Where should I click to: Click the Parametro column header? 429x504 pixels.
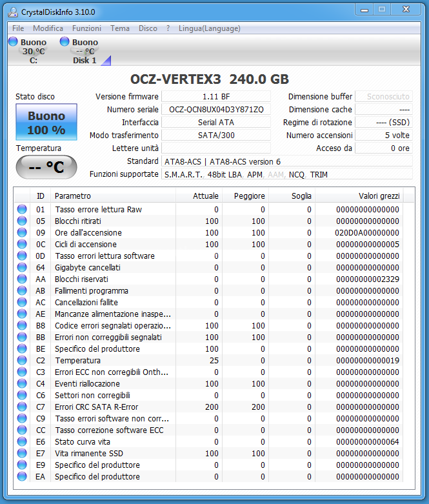pyautogui.click(x=113, y=196)
